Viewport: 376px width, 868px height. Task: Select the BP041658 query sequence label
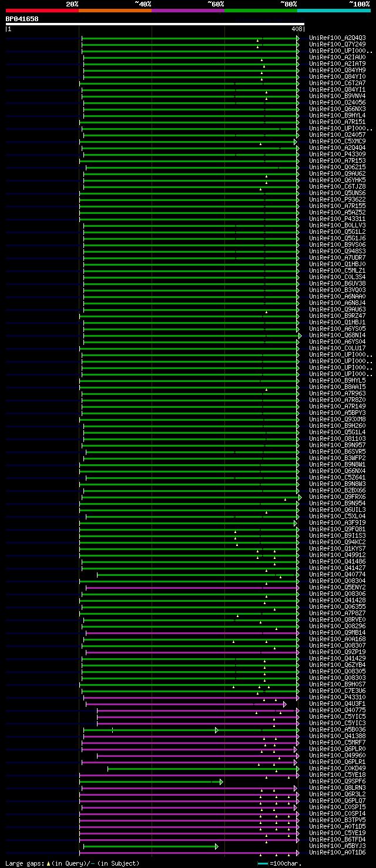point(22,19)
